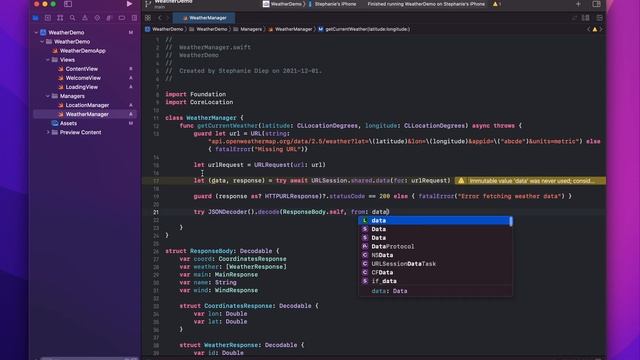Open the Source Control navigator
This screenshot has width=640, height=360.
[48, 18]
